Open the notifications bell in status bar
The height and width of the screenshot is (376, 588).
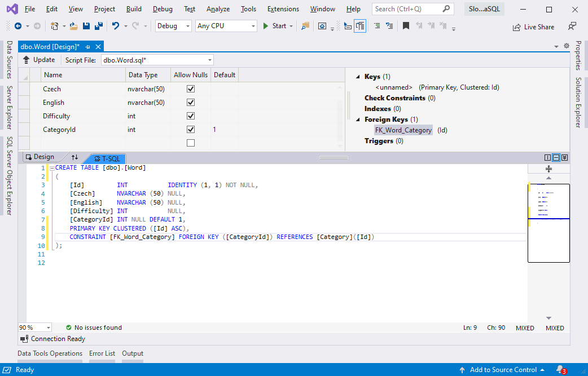[x=560, y=370]
